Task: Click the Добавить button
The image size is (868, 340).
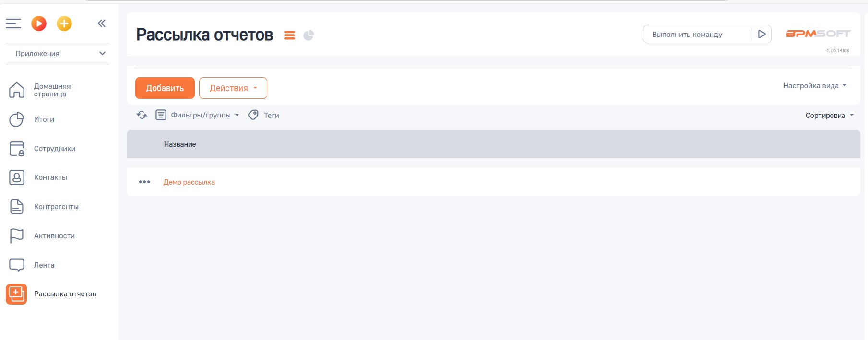Action: (165, 88)
